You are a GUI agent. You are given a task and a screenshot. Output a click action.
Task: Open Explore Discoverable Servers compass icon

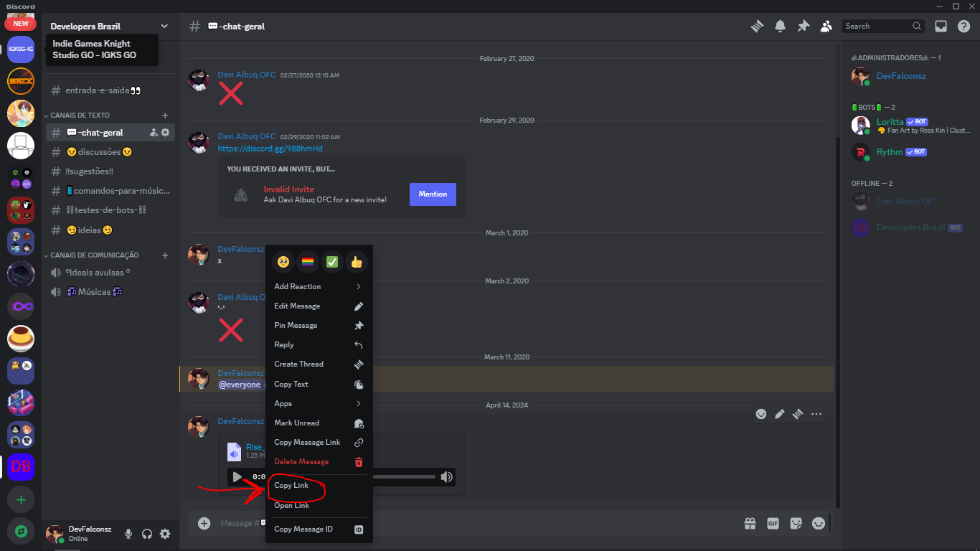(21, 532)
